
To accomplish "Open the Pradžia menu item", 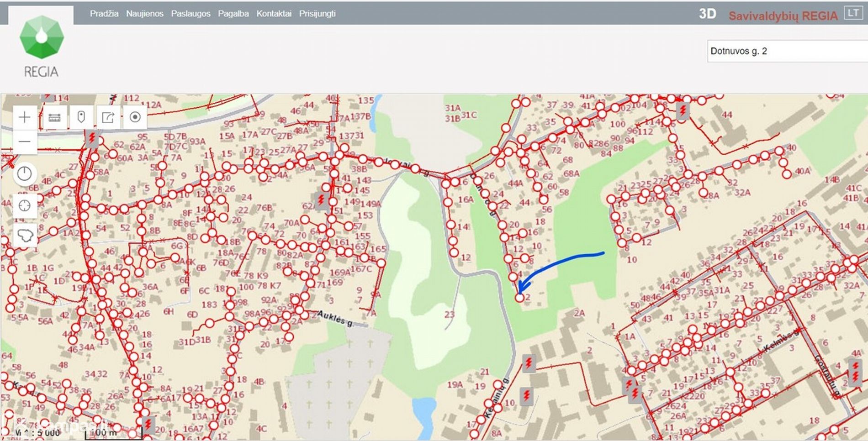I will (x=104, y=14).
